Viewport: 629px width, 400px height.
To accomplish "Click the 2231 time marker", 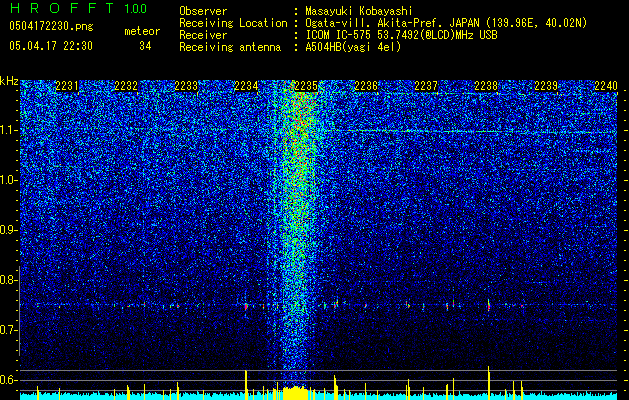I will pos(67,86).
